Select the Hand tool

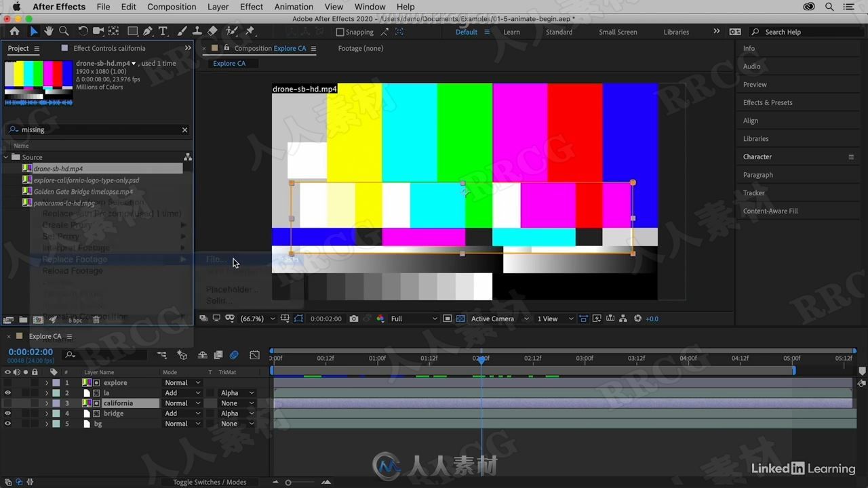(49, 31)
